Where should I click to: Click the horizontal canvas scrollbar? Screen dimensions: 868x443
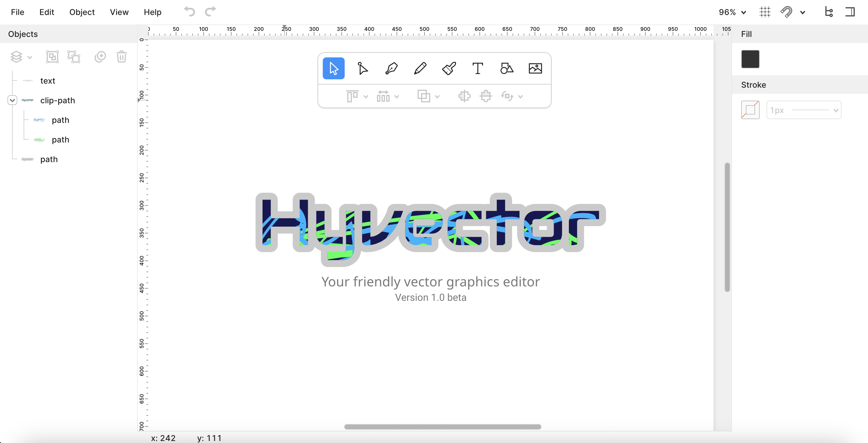(x=442, y=427)
